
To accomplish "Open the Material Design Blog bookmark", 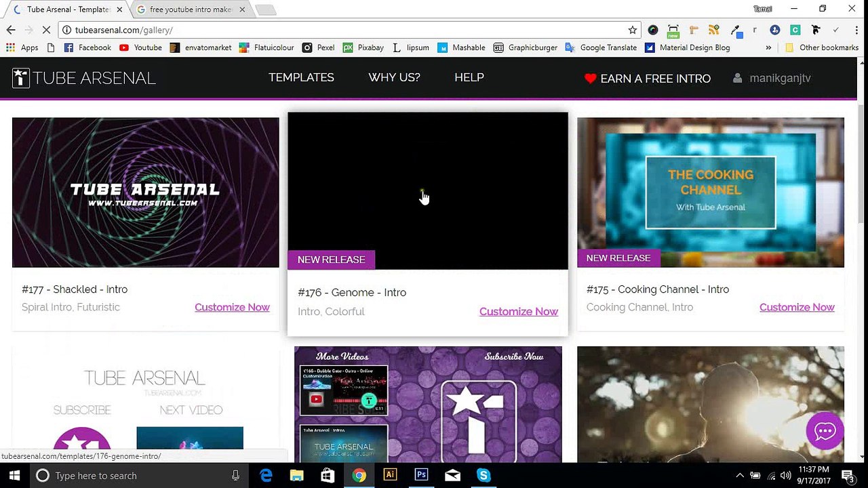I will (x=688, y=47).
